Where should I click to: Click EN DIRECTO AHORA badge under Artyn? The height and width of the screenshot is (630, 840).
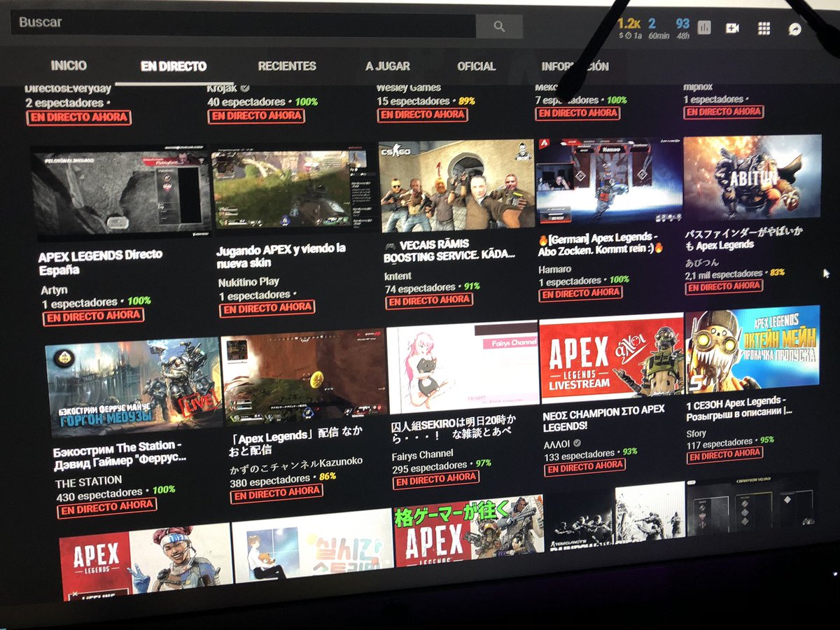93,316
